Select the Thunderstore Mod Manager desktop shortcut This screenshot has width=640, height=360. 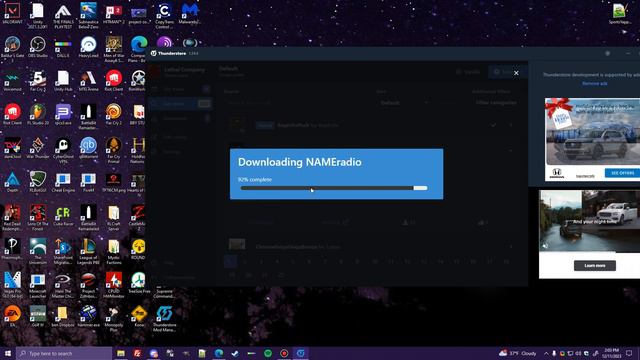164,319
